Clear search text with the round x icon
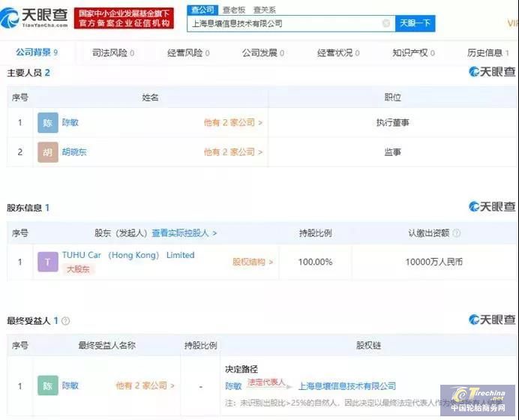 click(385, 23)
